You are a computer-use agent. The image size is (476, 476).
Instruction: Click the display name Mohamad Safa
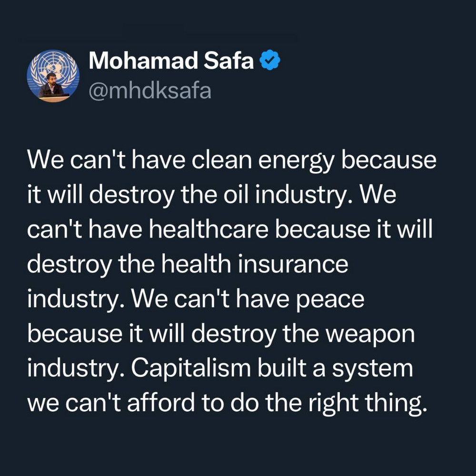[171, 61]
